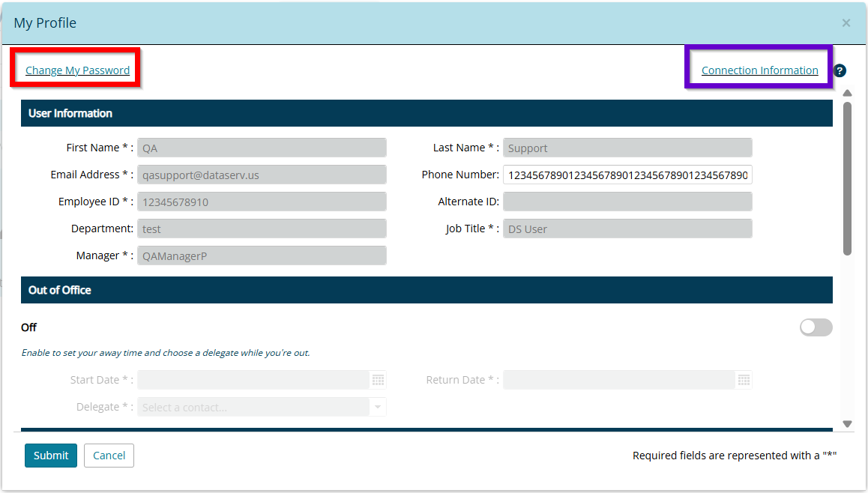This screenshot has width=868, height=493.
Task: Click the Change My Password link
Action: pos(77,70)
